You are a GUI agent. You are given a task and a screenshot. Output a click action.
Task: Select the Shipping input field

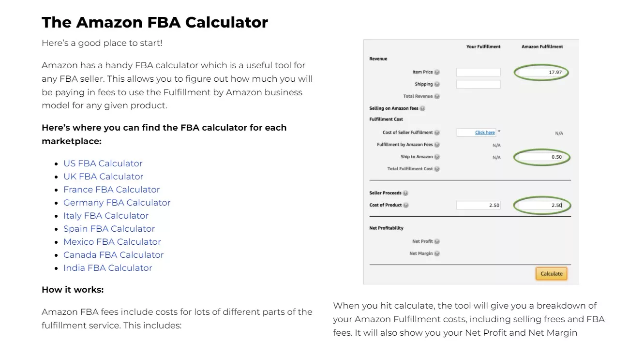478,84
